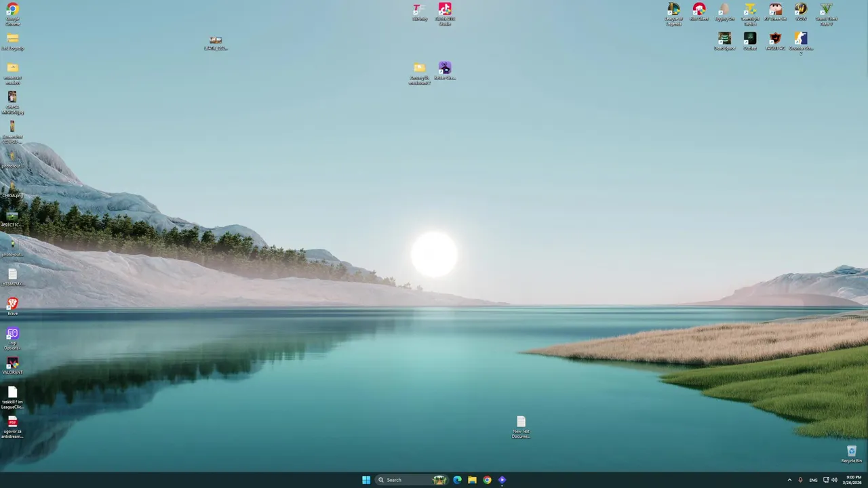Open File Explorer from the taskbar
Screen dimensions: 868x488
[472, 480]
